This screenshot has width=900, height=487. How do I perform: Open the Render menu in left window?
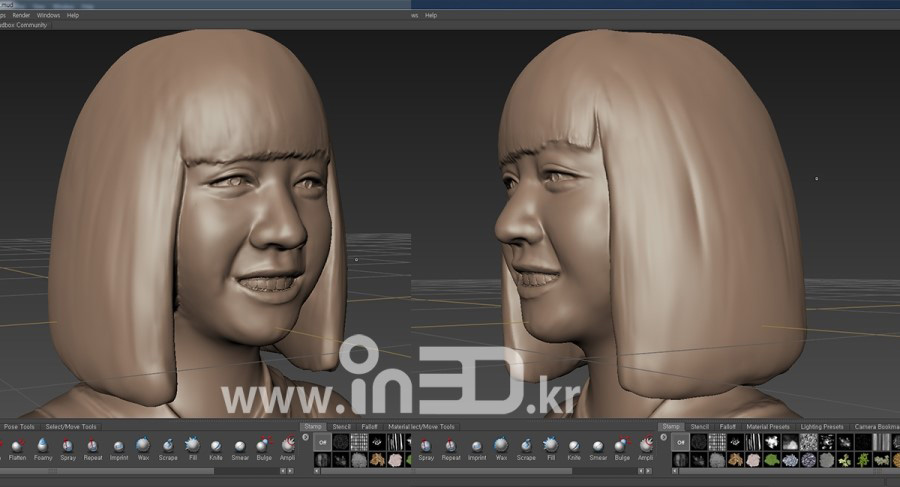(21, 16)
